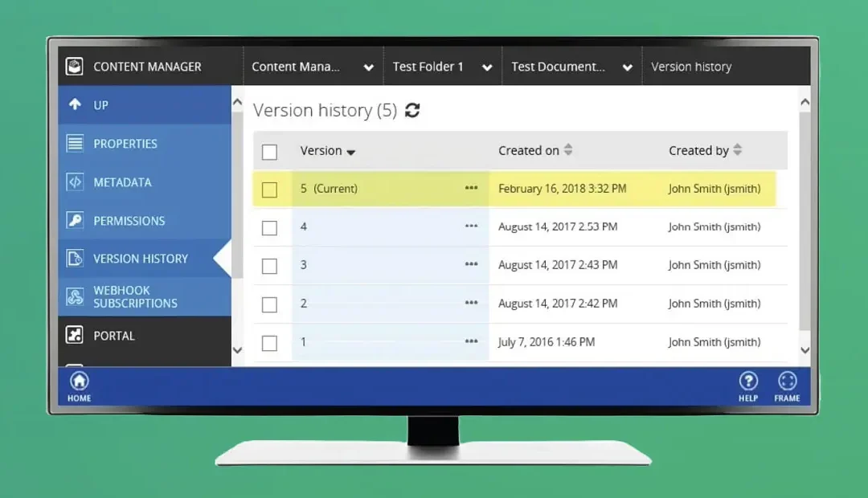This screenshot has width=868, height=498.
Task: Expand the Test Folder 1 breadcrumb dropdown
Action: coord(488,67)
